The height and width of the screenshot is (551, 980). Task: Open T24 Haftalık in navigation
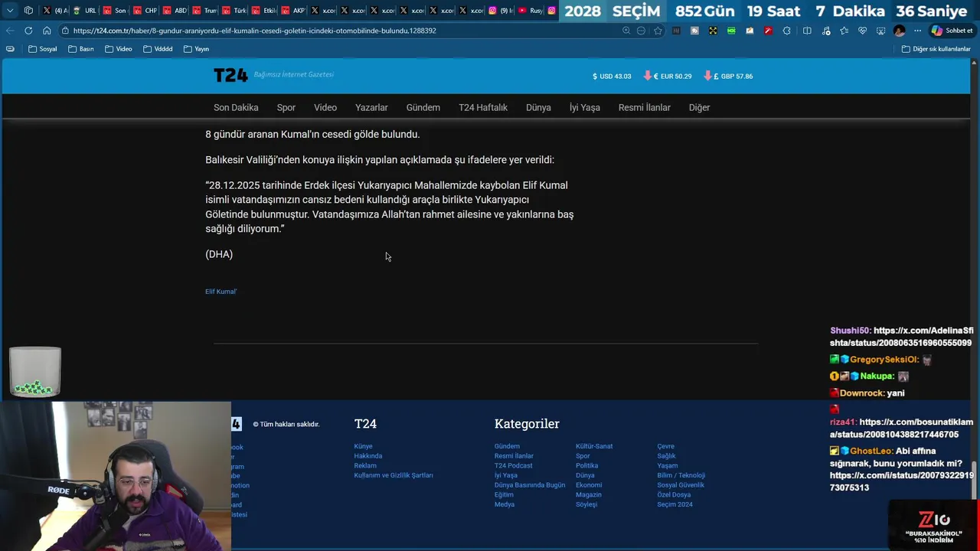click(483, 108)
